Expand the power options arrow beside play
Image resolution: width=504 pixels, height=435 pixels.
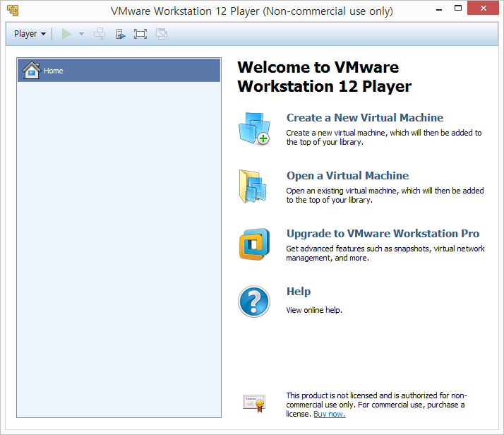[x=81, y=34]
